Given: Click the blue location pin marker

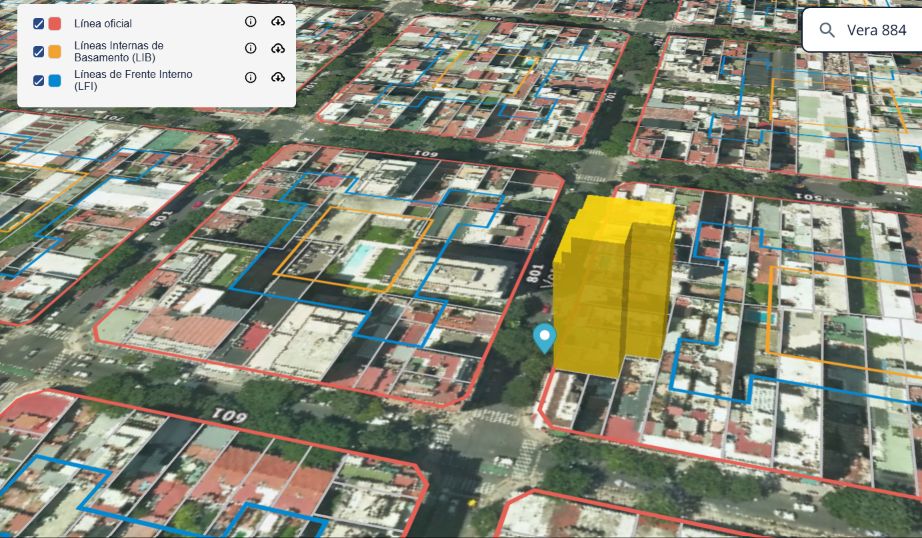Looking at the screenshot, I should tap(544, 338).
